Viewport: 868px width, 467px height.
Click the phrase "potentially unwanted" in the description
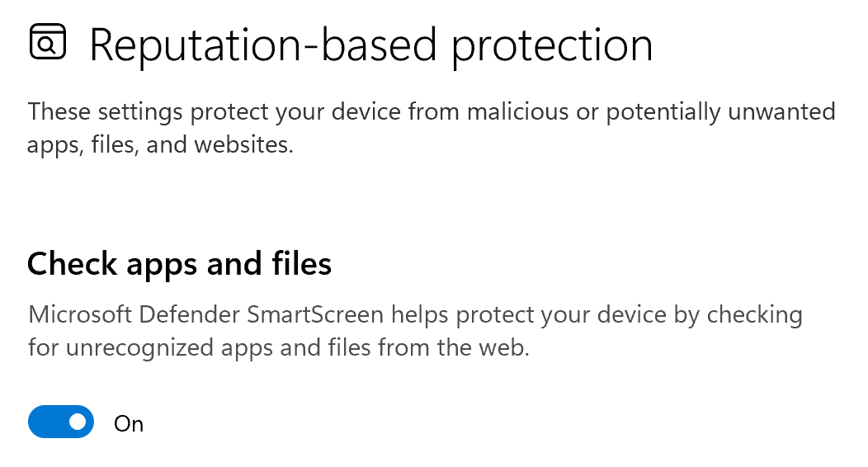tap(717, 111)
